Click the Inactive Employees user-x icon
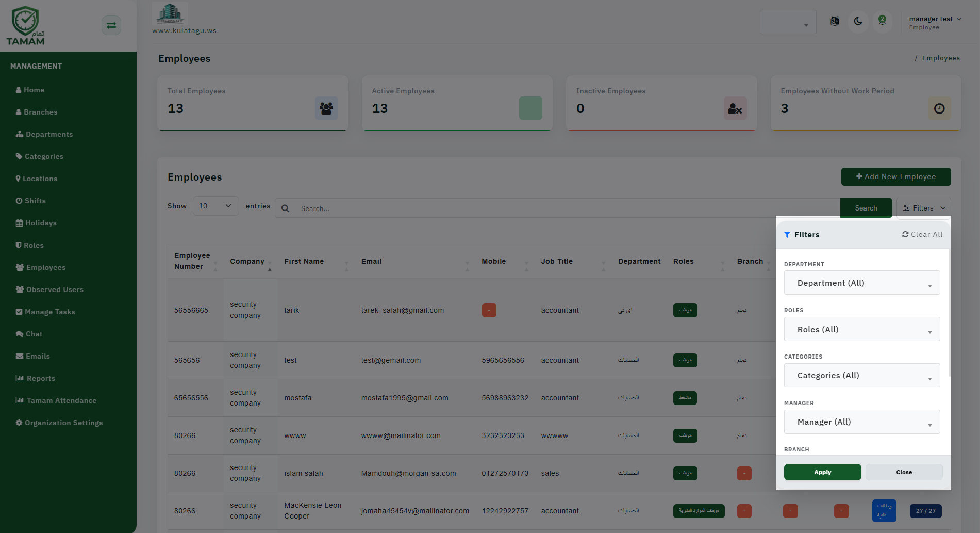 point(735,108)
